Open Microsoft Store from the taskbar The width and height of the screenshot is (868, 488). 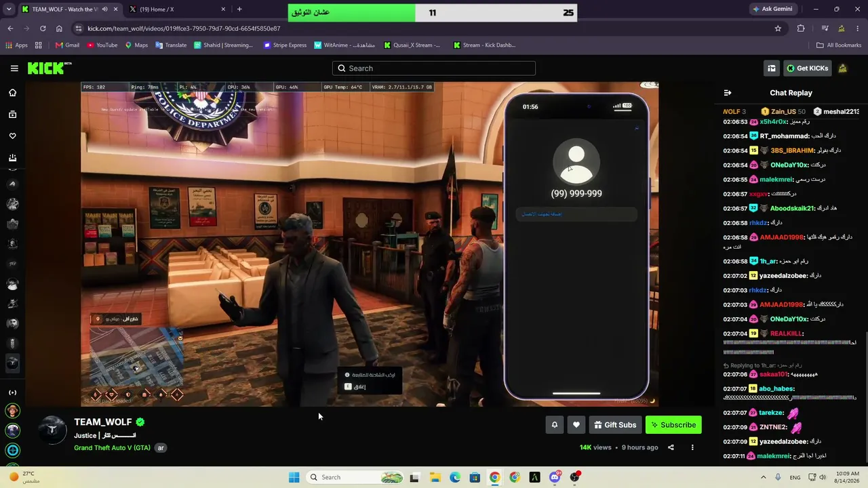tap(475, 477)
